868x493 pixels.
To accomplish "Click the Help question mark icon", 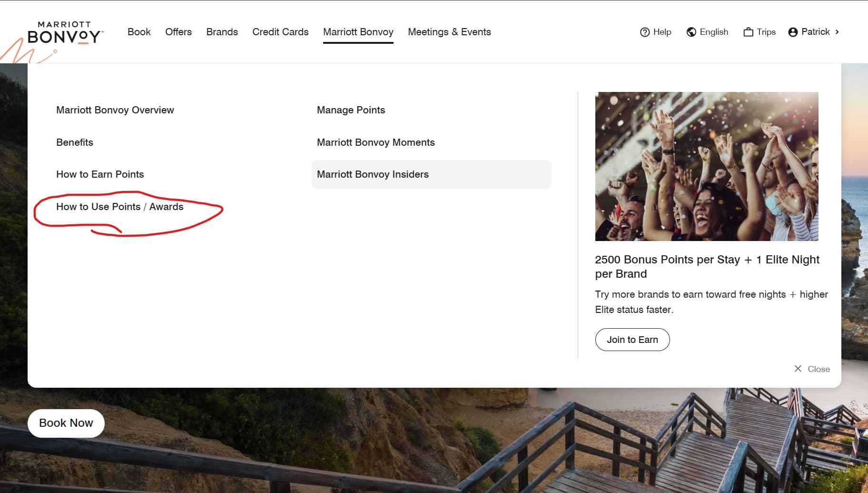I will point(645,32).
